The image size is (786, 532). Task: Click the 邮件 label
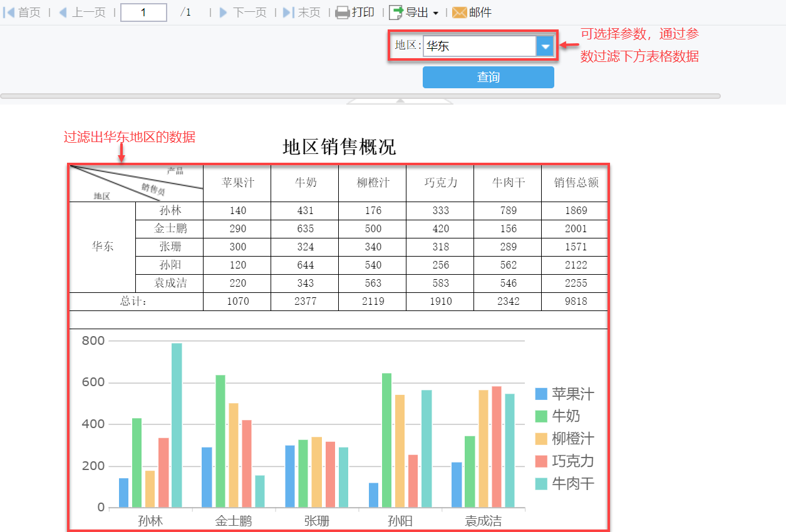coord(480,13)
